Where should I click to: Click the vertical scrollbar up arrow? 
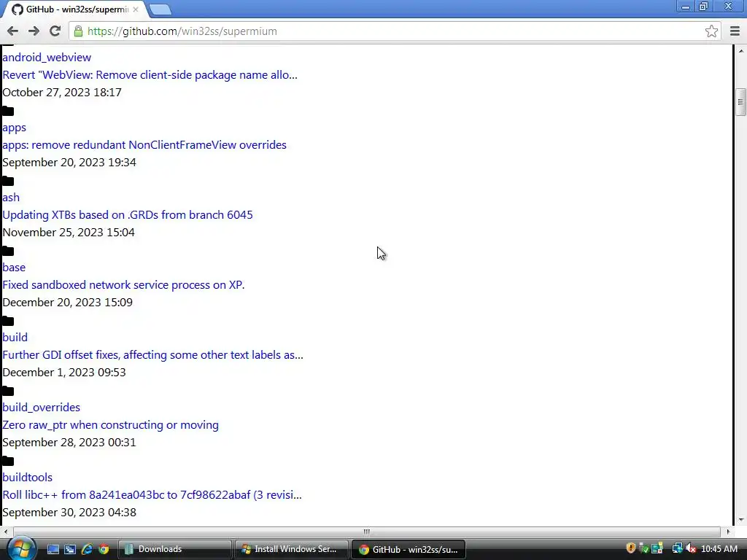coord(740,50)
